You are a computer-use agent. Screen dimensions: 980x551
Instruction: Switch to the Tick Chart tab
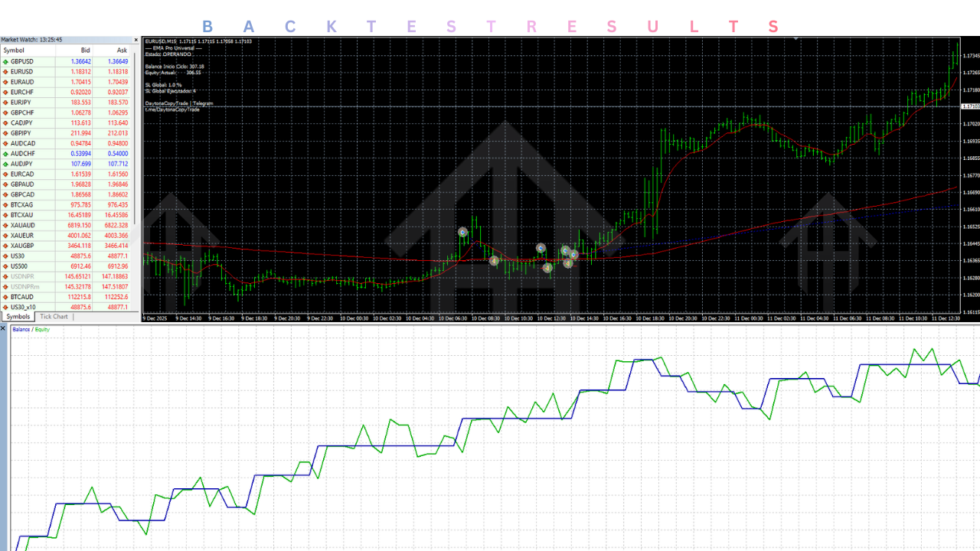point(53,316)
